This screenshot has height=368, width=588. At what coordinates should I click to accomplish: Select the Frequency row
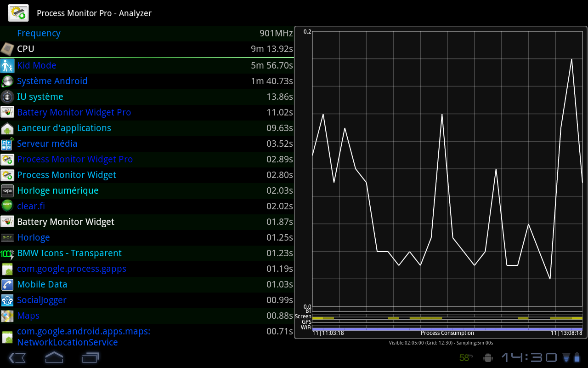click(x=147, y=34)
